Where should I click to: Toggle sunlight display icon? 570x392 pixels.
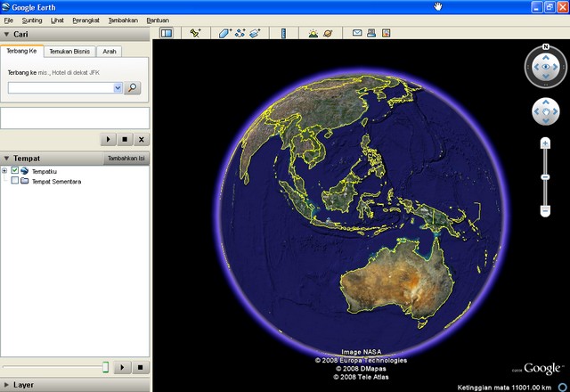pyautogui.click(x=313, y=33)
